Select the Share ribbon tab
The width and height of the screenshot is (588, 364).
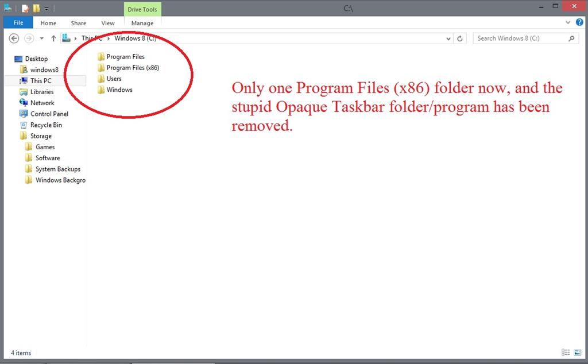click(x=78, y=23)
